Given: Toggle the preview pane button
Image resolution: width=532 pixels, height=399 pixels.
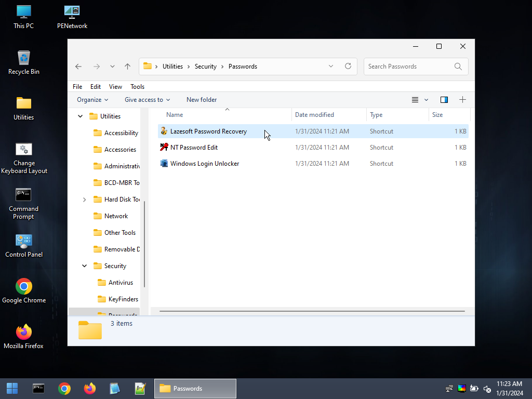Looking at the screenshot, I should click(x=444, y=100).
